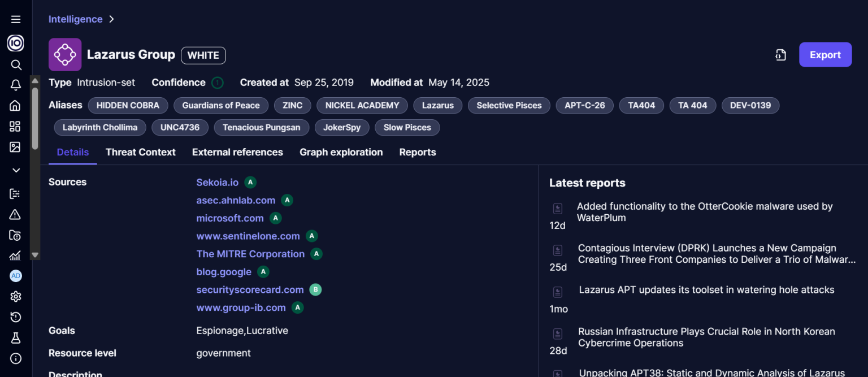Open the Lazarus APT watering hole report
Viewport: 868px width, 377px height.
pyautogui.click(x=706, y=290)
